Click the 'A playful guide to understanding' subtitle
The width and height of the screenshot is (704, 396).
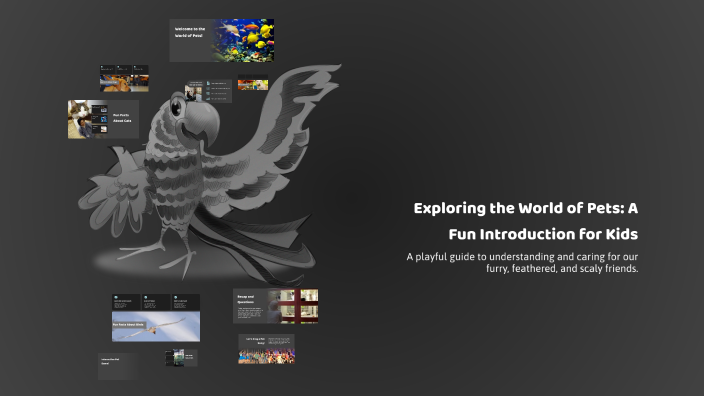[522, 263]
